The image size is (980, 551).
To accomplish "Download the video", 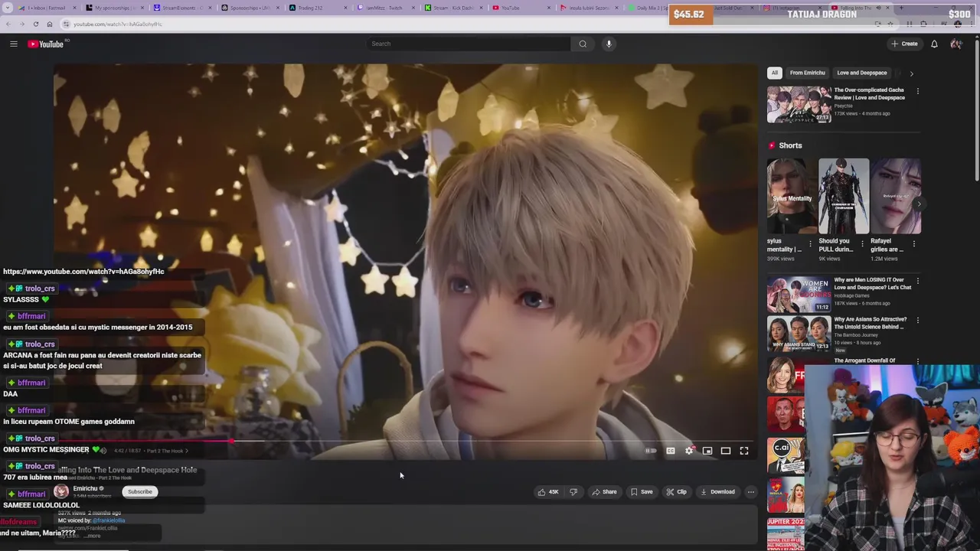I will pos(717,492).
